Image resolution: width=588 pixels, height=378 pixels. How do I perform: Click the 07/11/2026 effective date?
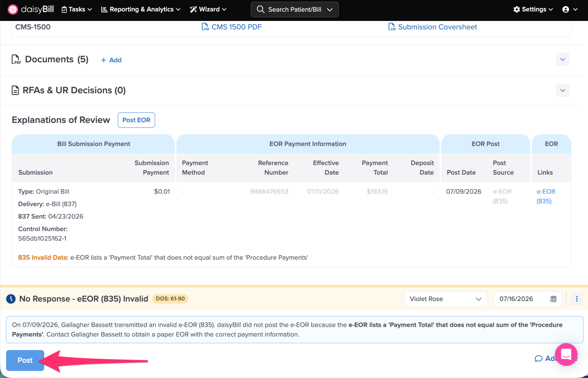tap(323, 192)
